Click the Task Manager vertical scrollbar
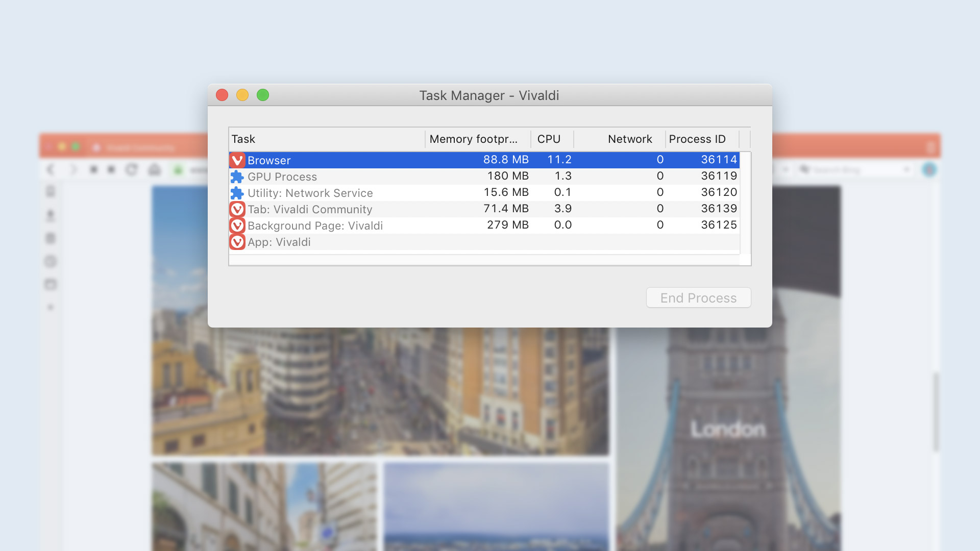The image size is (980, 551). click(x=746, y=203)
